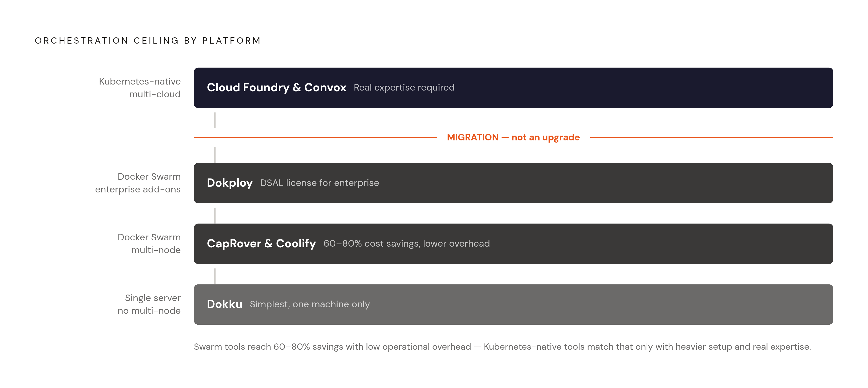This screenshot has width=868, height=388.
Task: Click the 'Orchestration Ceiling by Platform' heading
Action: point(148,41)
